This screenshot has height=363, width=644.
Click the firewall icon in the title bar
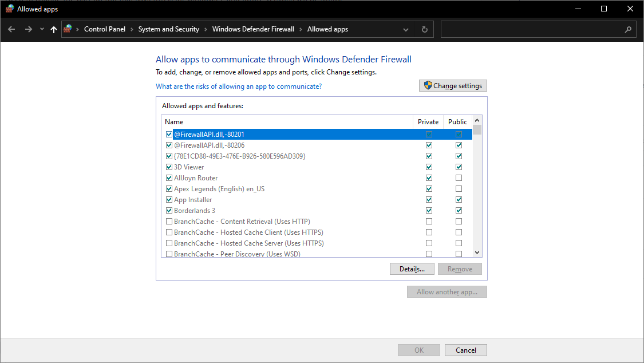coord(8,9)
